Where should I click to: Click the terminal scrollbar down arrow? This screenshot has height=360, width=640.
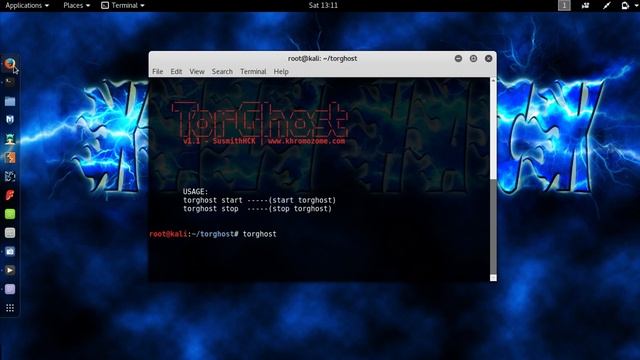[x=493, y=278]
